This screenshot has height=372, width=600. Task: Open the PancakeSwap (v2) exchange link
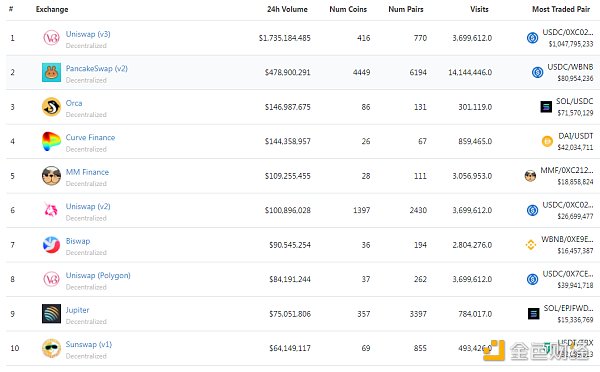[96, 69]
